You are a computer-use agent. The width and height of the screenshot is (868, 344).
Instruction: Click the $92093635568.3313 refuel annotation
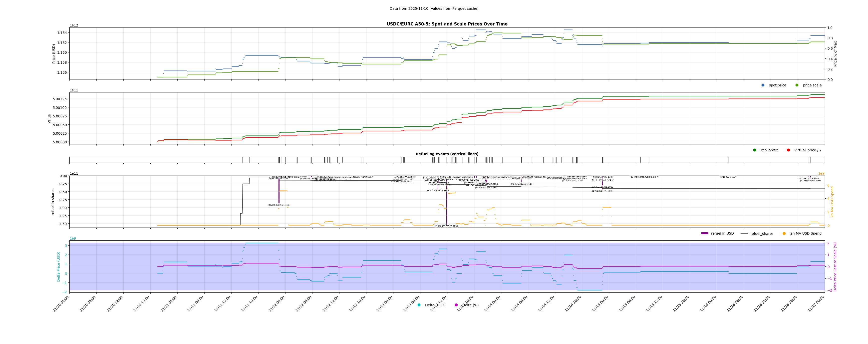point(279,205)
